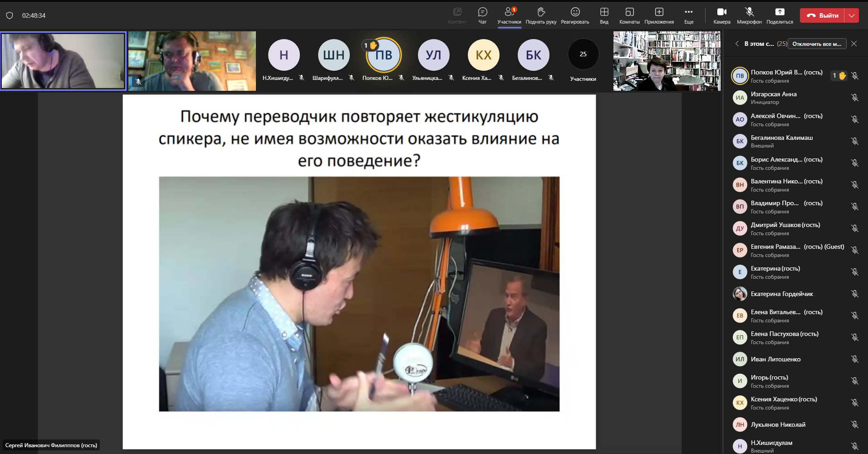Collapse participants panel with back chevron
868x454 pixels.
point(737,44)
